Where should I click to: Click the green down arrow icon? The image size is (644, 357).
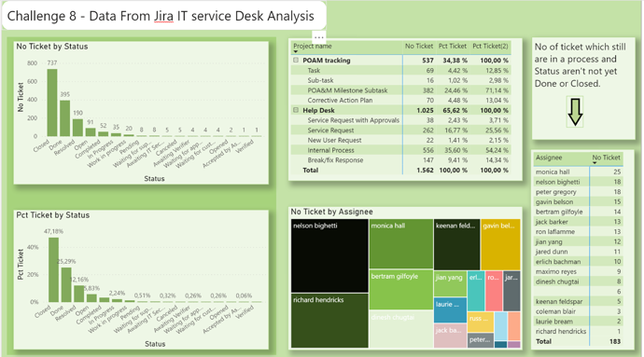575,112
